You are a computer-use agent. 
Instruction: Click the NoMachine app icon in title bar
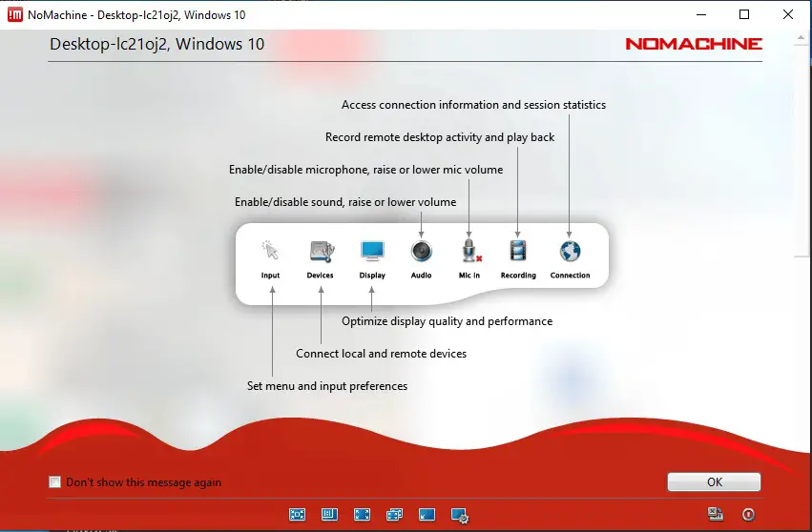[15, 14]
